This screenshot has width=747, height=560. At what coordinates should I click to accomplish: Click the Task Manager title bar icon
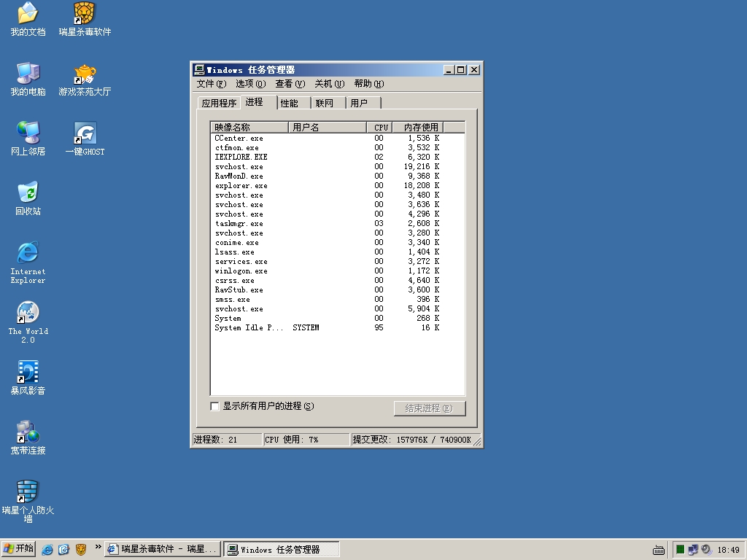199,69
